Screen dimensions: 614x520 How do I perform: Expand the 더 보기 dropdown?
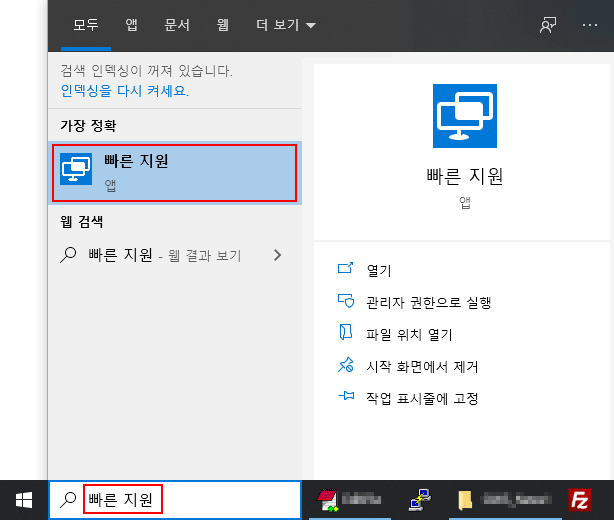[x=285, y=25]
